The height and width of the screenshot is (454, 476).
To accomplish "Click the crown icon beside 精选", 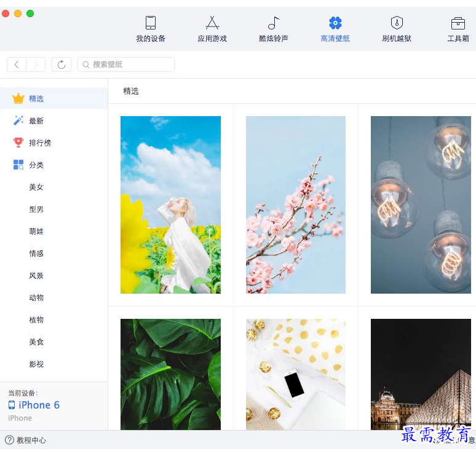I will click(x=18, y=98).
